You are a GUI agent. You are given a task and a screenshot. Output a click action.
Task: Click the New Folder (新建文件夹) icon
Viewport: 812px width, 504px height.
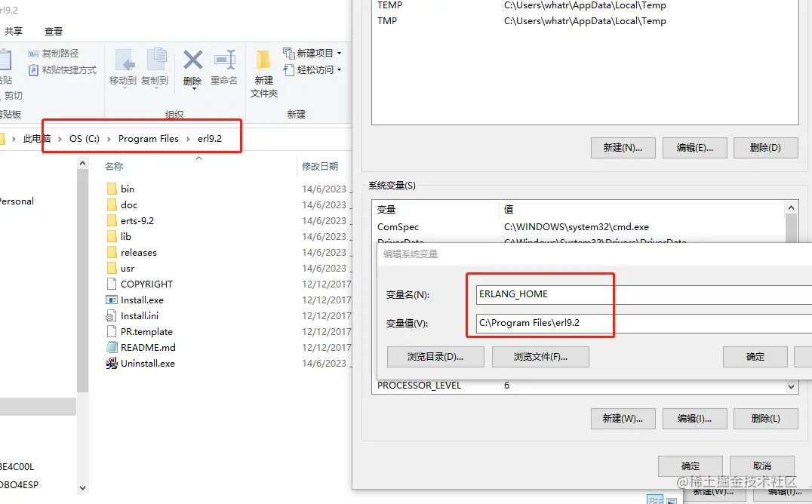[x=263, y=60]
